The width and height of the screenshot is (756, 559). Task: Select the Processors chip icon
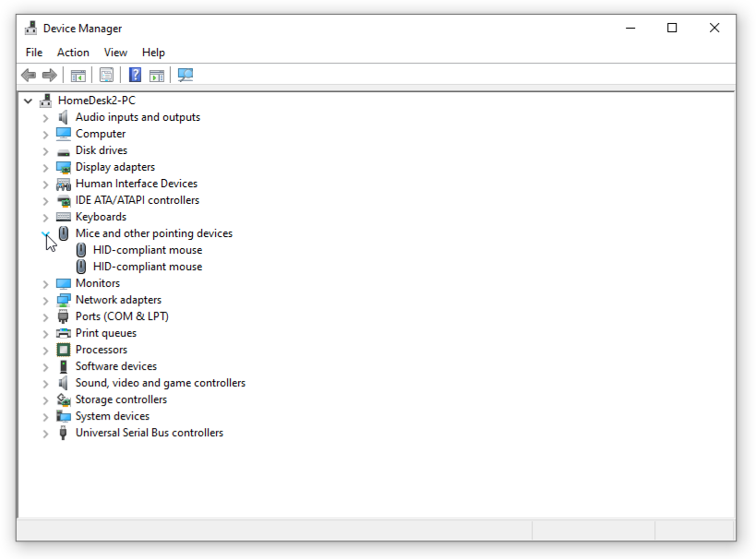63,350
